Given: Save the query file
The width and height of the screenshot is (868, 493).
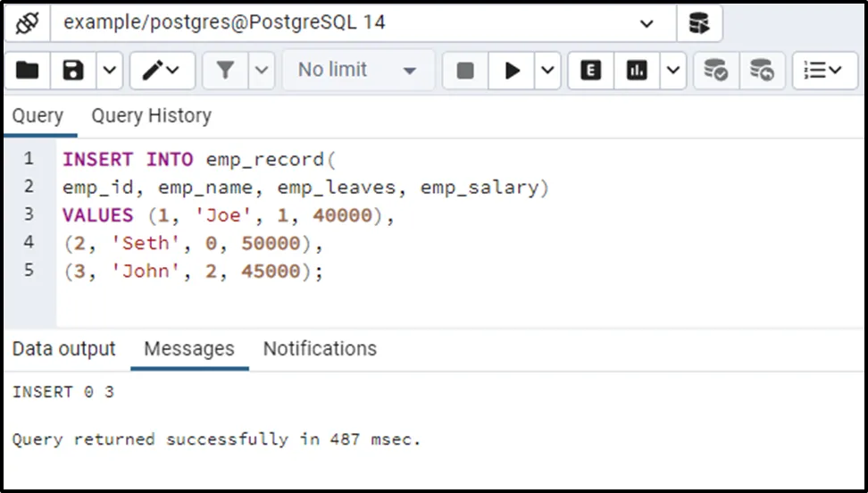Looking at the screenshot, I should 73,70.
